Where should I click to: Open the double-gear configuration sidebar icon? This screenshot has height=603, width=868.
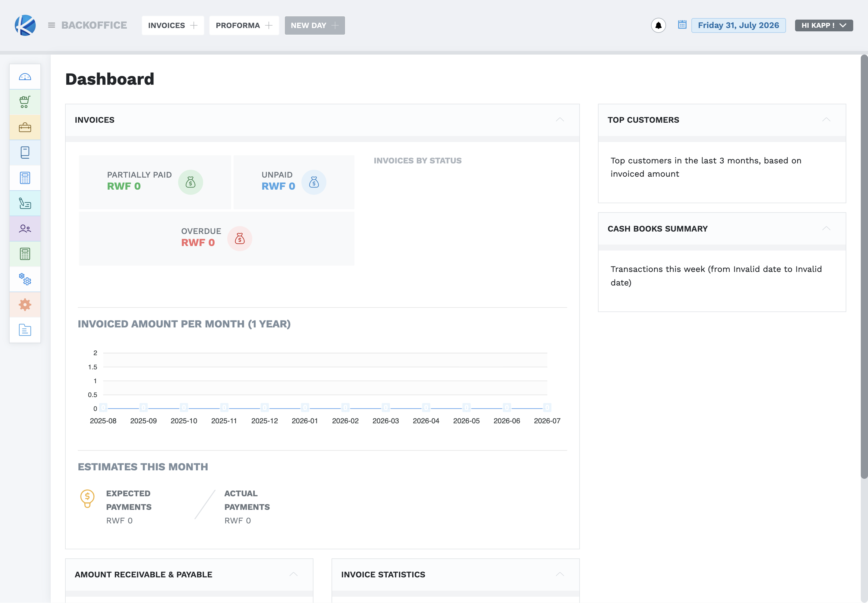pyautogui.click(x=25, y=279)
